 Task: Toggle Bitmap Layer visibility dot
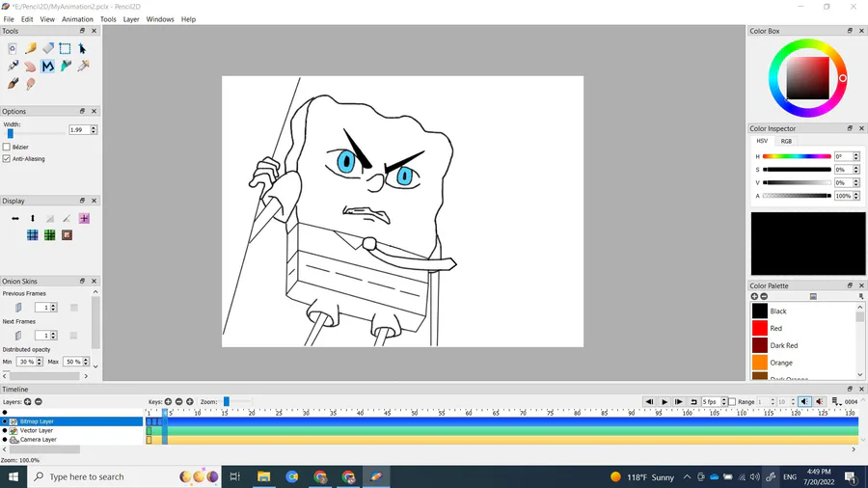tap(5, 421)
